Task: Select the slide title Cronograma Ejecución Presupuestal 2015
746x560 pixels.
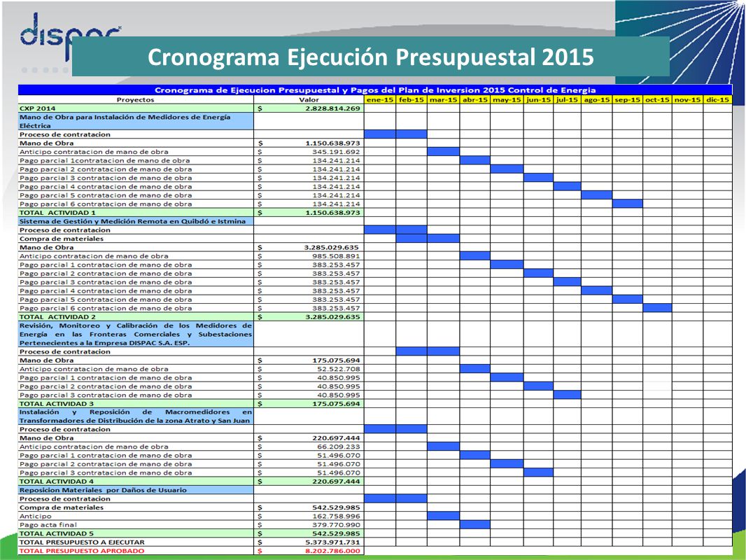Action: pyautogui.click(x=371, y=57)
